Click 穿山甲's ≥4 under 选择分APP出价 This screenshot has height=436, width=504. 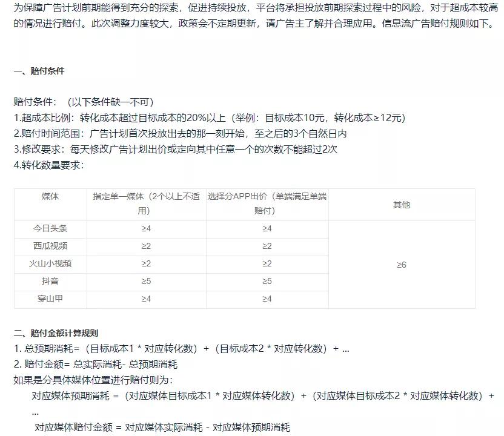coord(267,299)
